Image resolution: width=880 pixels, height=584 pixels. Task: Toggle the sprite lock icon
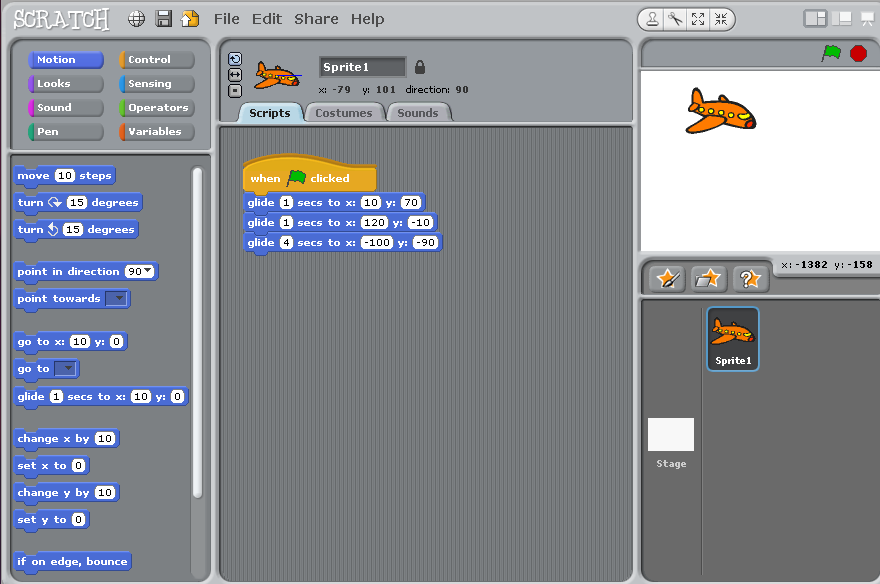pyautogui.click(x=419, y=67)
